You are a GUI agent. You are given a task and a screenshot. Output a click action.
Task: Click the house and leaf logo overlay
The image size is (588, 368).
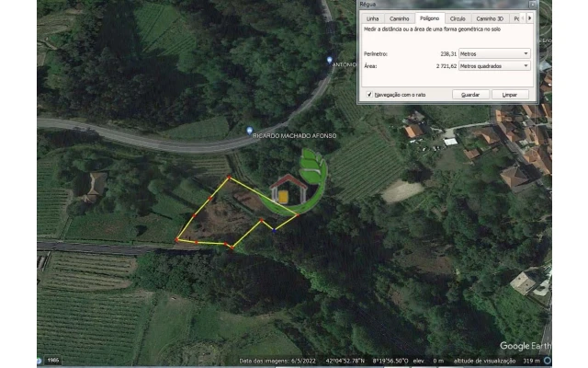[298, 182]
